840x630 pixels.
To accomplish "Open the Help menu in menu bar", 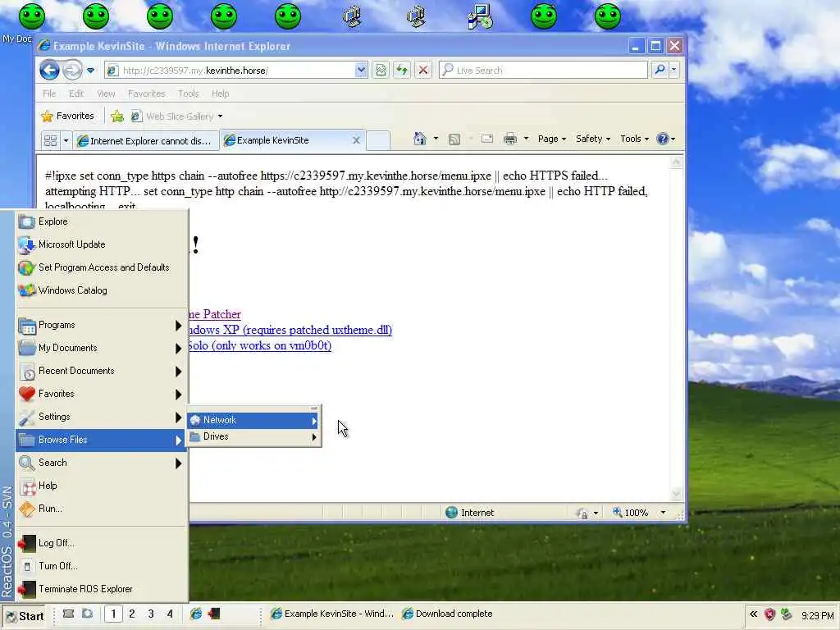I will coord(220,94).
